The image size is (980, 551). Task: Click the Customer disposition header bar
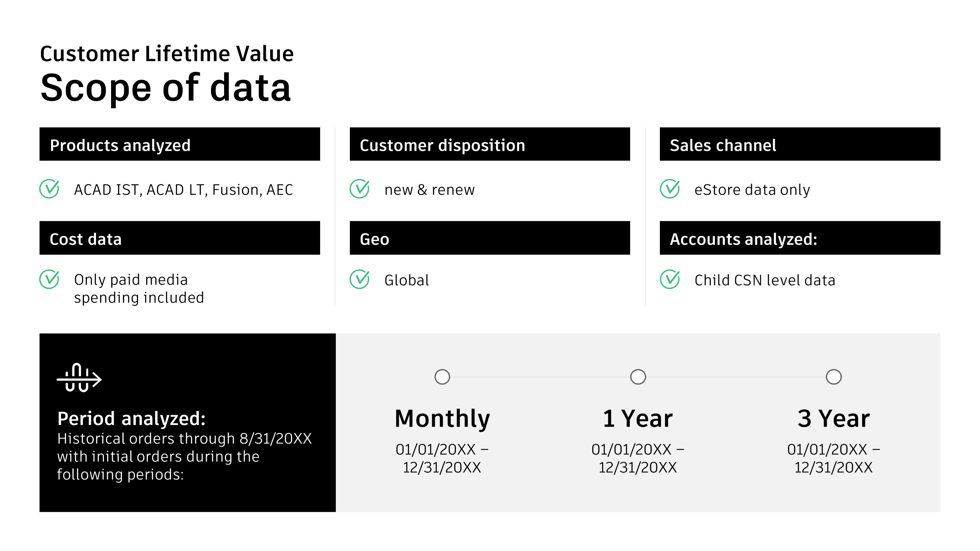point(490,144)
